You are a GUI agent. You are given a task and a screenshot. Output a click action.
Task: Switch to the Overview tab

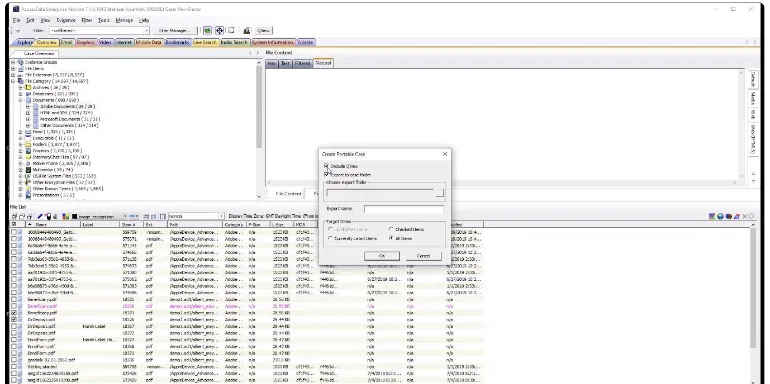click(47, 43)
